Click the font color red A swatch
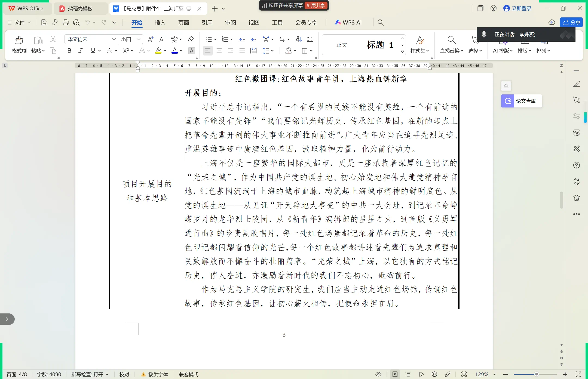Image resolution: width=588 pixels, height=379 pixels. [174, 51]
